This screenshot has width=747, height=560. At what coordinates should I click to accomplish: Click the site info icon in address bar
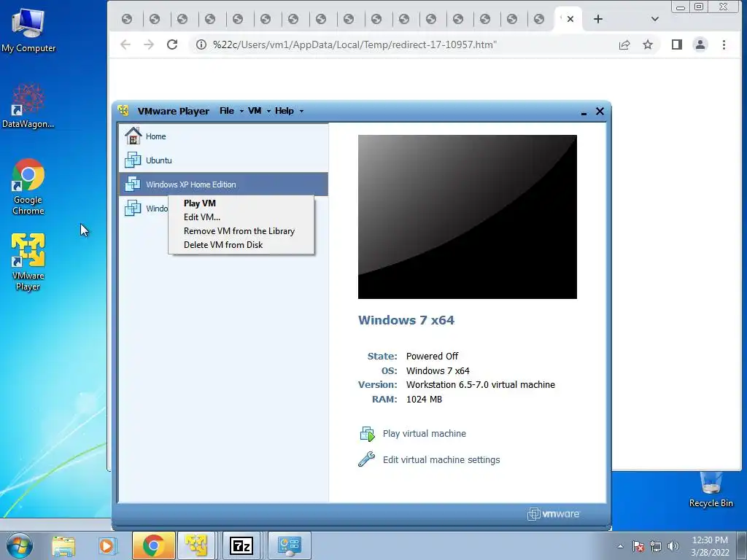click(201, 44)
